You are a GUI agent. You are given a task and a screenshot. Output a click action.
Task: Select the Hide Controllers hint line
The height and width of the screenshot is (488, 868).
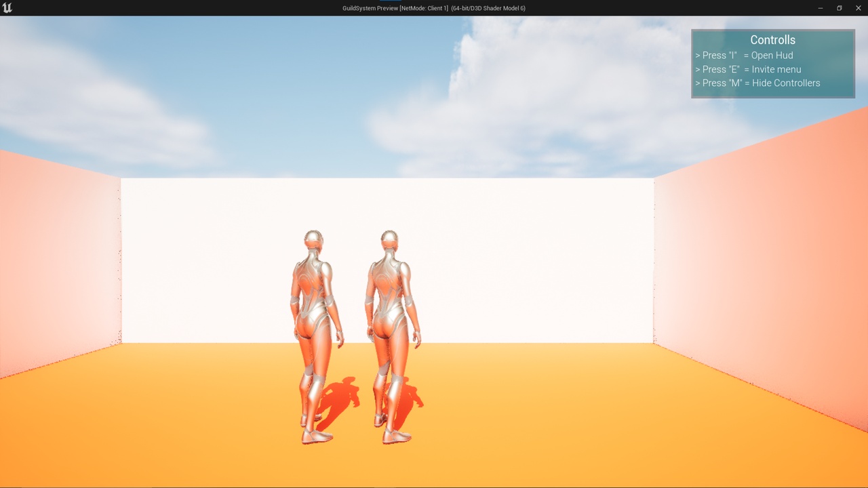click(757, 83)
